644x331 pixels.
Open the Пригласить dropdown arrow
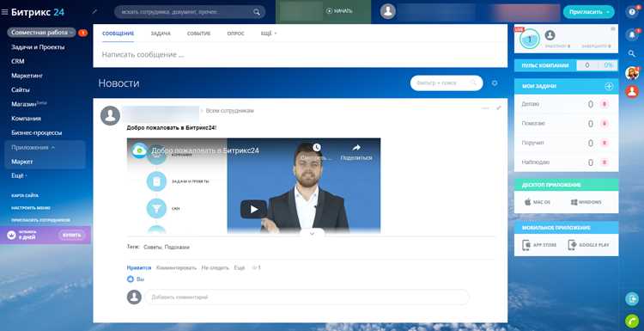(x=608, y=12)
